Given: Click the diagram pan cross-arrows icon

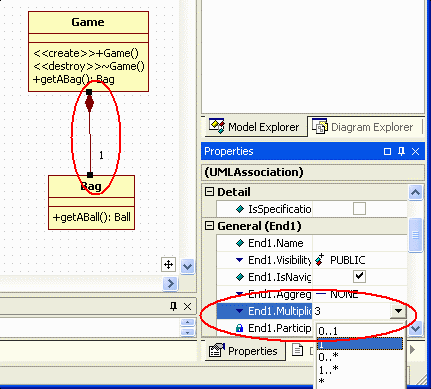Looking at the screenshot, I should 168,265.
